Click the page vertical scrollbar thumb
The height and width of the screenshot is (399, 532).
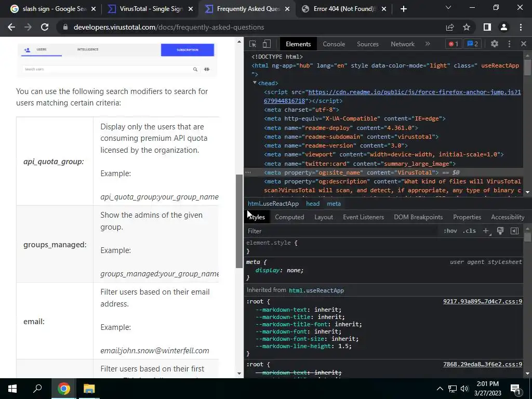[239, 221]
